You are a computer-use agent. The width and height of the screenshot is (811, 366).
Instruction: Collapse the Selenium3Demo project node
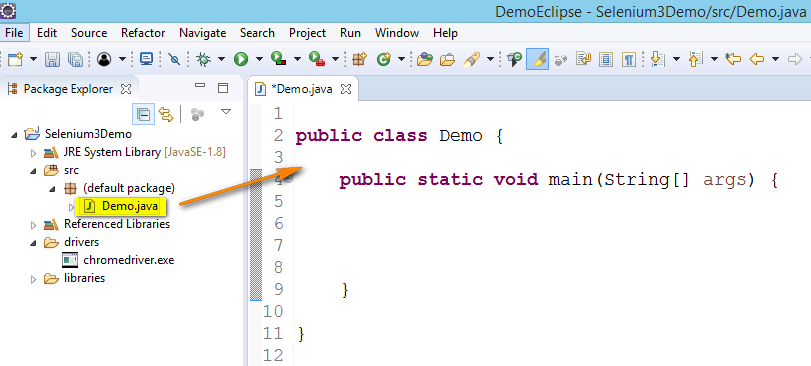click(x=14, y=134)
